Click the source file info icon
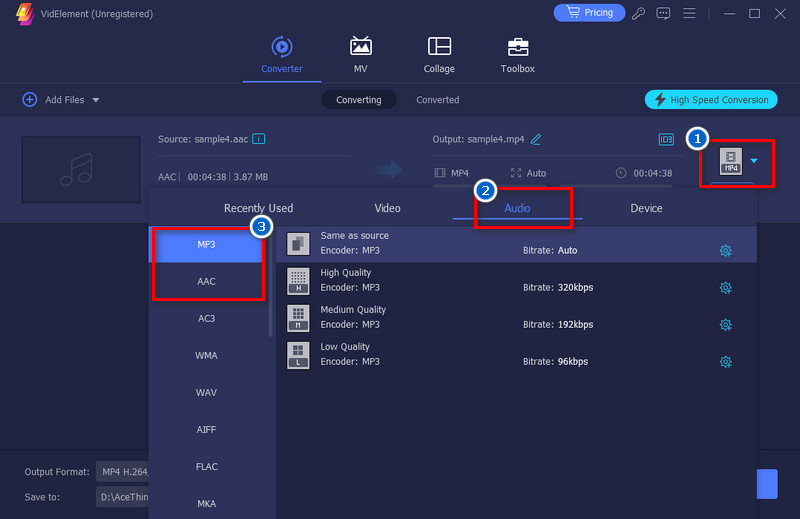The image size is (800, 519). (259, 139)
